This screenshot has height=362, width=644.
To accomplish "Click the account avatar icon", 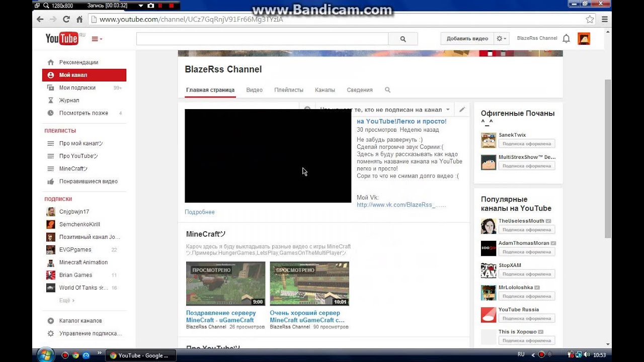I will coord(584,38).
